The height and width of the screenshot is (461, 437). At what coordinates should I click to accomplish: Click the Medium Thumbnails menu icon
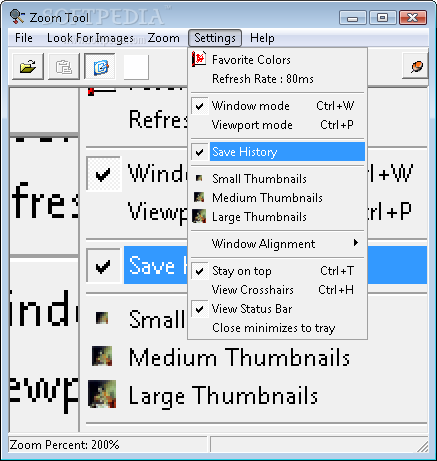point(199,197)
